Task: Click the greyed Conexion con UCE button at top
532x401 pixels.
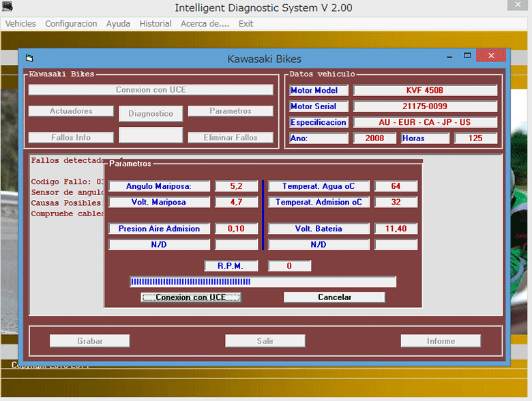Action: click(x=151, y=90)
